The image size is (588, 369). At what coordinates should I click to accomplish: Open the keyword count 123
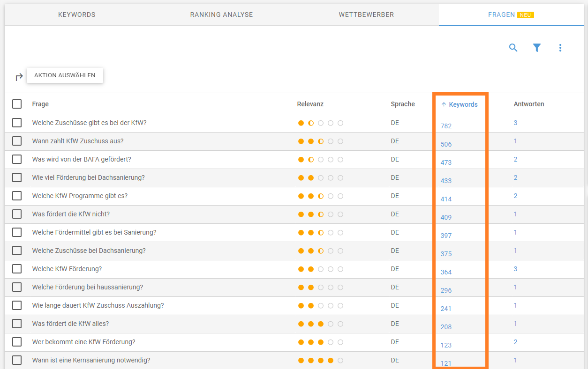[x=446, y=345]
